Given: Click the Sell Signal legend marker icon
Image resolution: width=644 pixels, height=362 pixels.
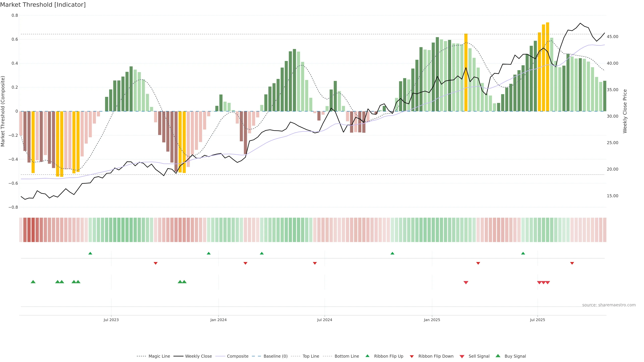Looking at the screenshot, I should (462, 356).
